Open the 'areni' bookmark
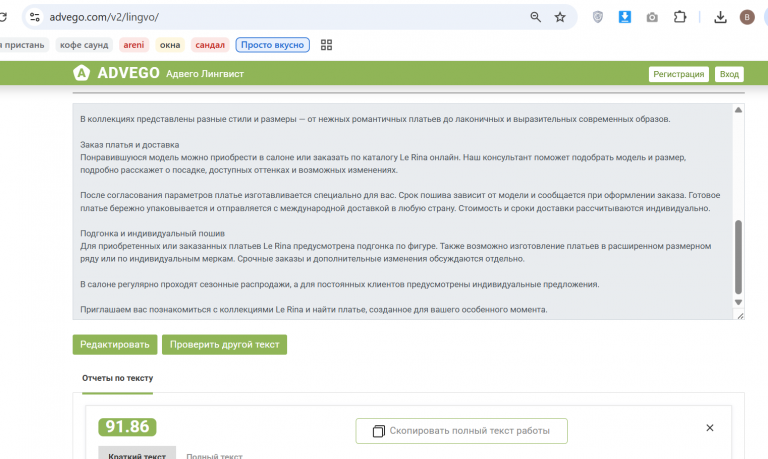This screenshot has height=459, width=768. 134,45
